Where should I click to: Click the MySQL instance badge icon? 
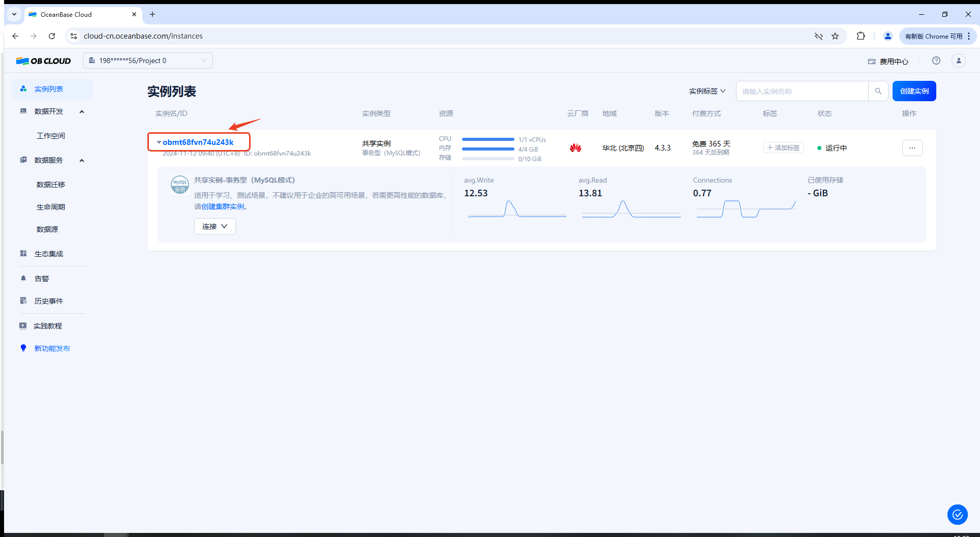[x=180, y=185]
